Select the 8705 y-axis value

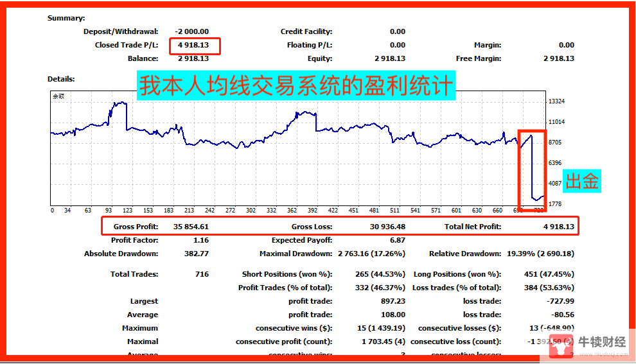pyautogui.click(x=555, y=143)
